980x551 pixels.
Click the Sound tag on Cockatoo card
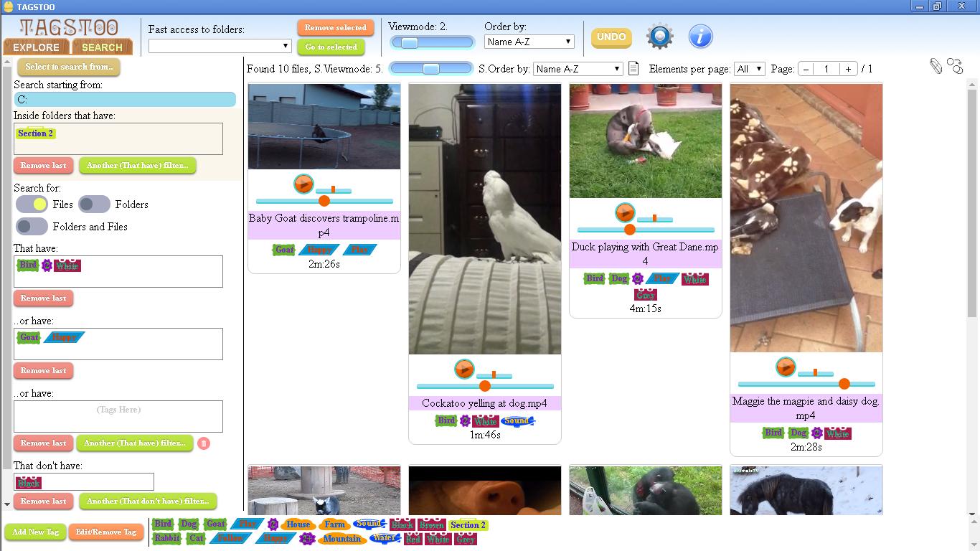click(517, 420)
